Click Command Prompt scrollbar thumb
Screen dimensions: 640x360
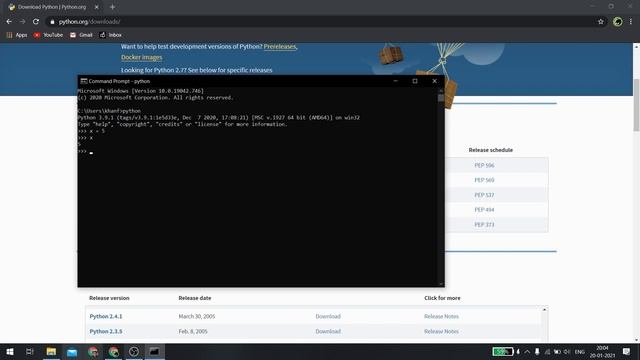[441, 98]
